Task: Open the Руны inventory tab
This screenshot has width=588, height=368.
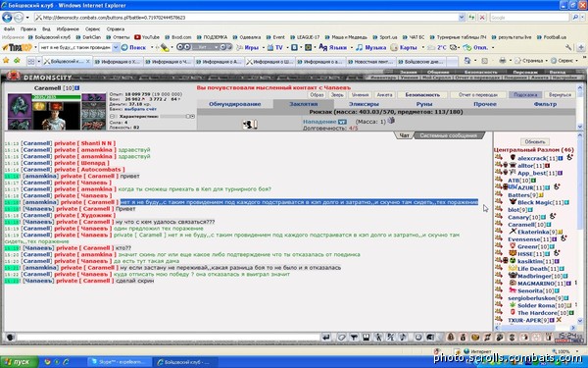Action: coord(424,104)
